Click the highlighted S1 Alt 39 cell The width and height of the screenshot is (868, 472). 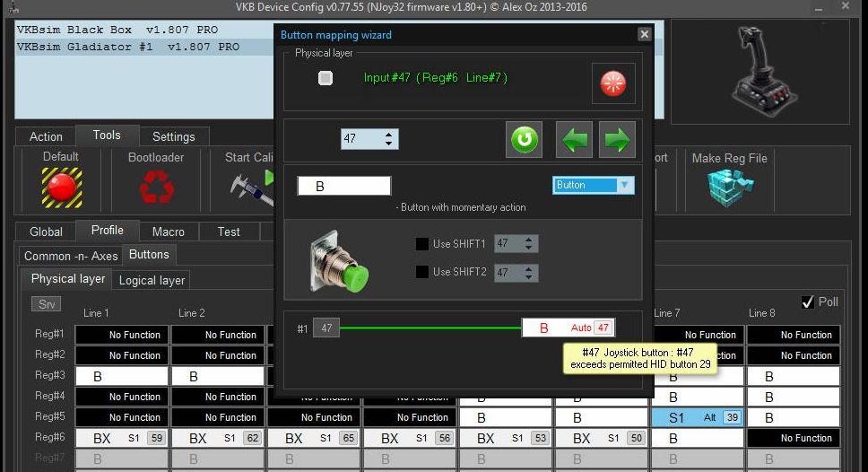click(x=698, y=417)
